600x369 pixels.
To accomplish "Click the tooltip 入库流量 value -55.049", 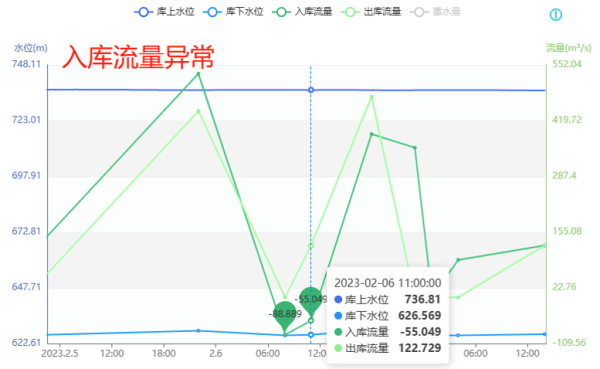I will [421, 331].
